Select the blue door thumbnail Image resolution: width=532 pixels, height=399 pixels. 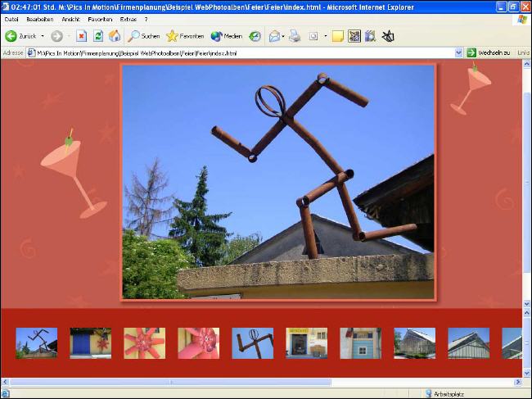tap(90, 343)
